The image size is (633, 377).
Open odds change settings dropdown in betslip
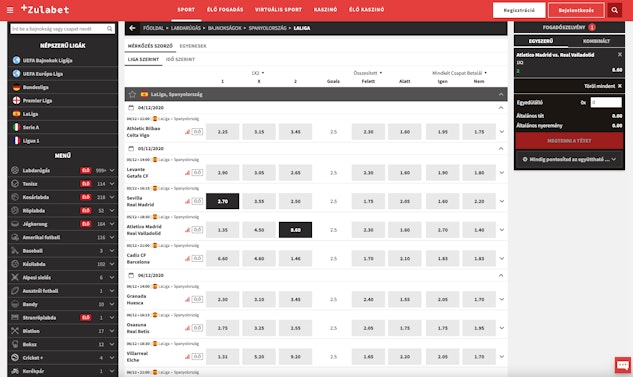tap(569, 159)
